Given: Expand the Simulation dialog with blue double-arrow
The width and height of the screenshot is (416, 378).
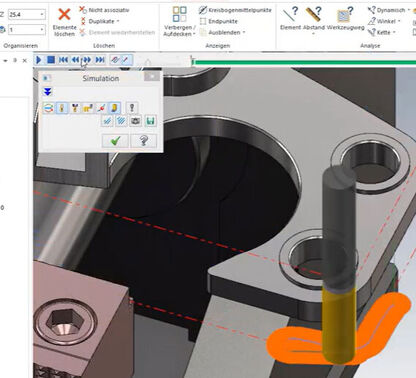Looking at the screenshot, I should 48,92.
